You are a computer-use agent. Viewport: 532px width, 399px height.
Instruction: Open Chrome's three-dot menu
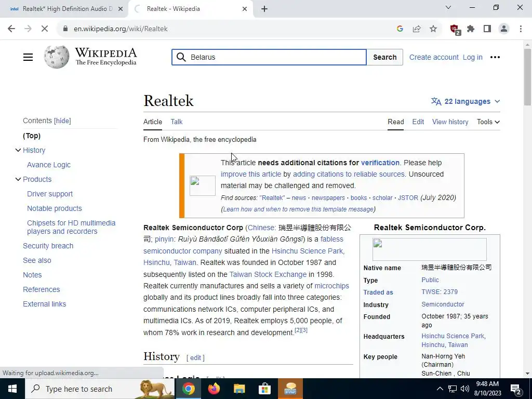click(x=521, y=29)
